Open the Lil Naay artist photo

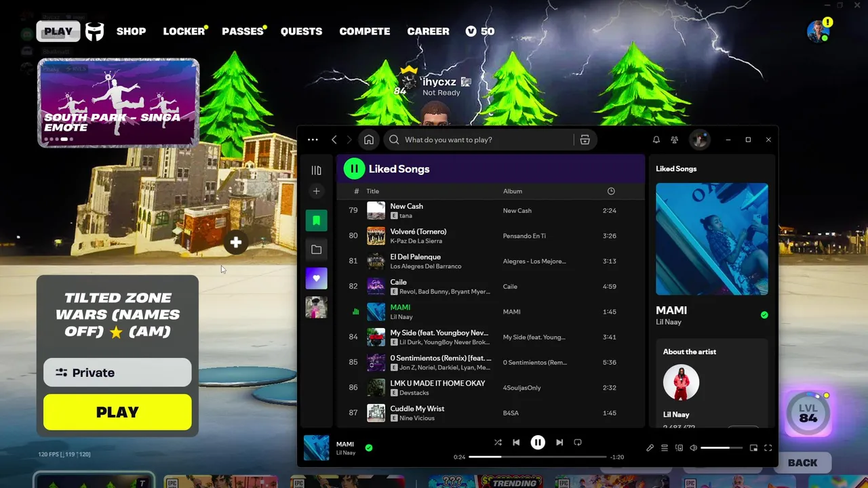point(681,383)
